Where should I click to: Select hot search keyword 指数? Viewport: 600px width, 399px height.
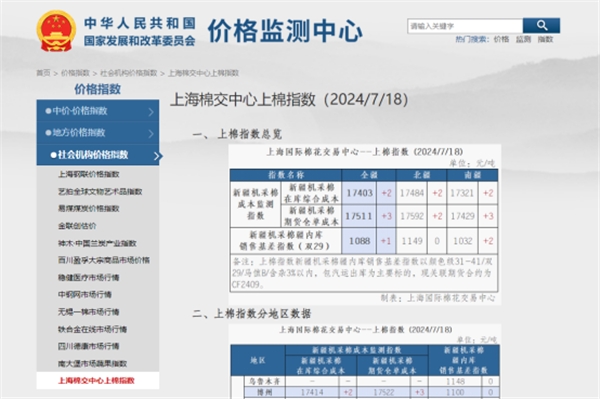[x=545, y=39]
